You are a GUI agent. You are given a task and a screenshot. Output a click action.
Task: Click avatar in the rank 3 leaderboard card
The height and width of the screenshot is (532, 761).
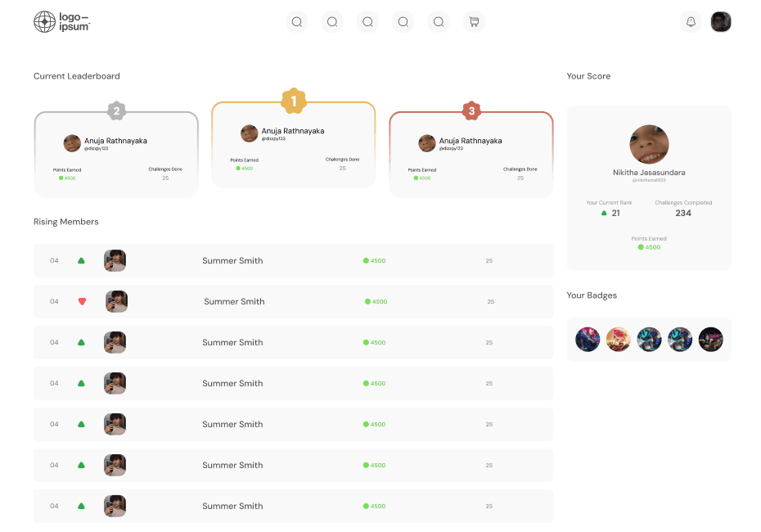(427, 143)
